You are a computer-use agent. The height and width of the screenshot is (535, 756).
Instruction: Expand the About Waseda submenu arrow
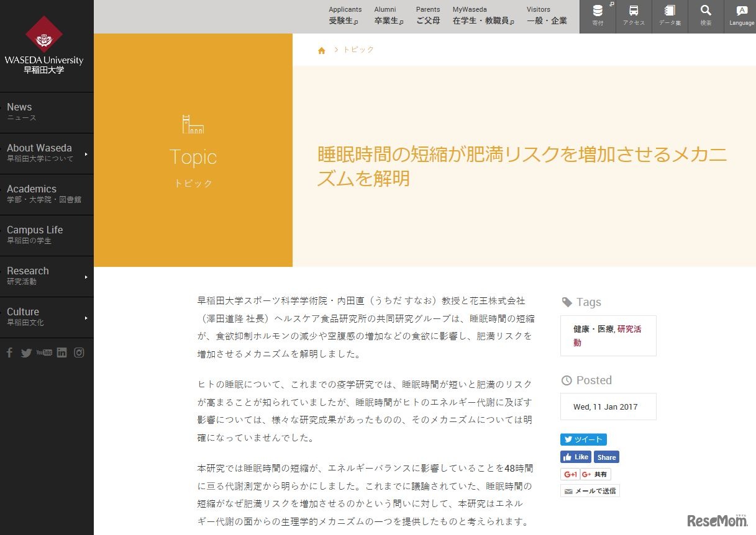(86, 154)
